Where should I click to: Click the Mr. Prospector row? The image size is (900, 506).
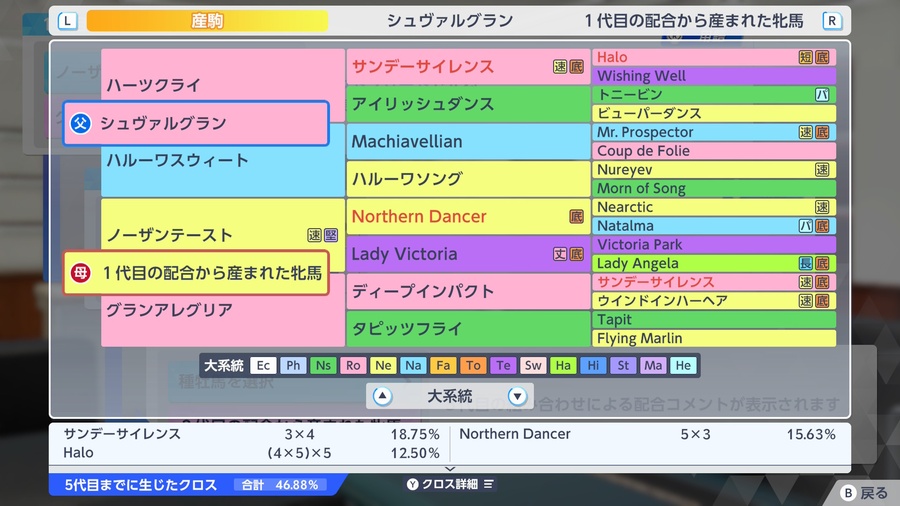tap(714, 132)
